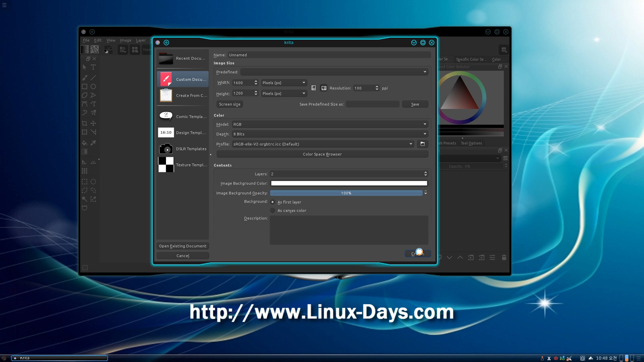Click Save predefined size button
Screen dimensions: 644x362
pos(415,104)
